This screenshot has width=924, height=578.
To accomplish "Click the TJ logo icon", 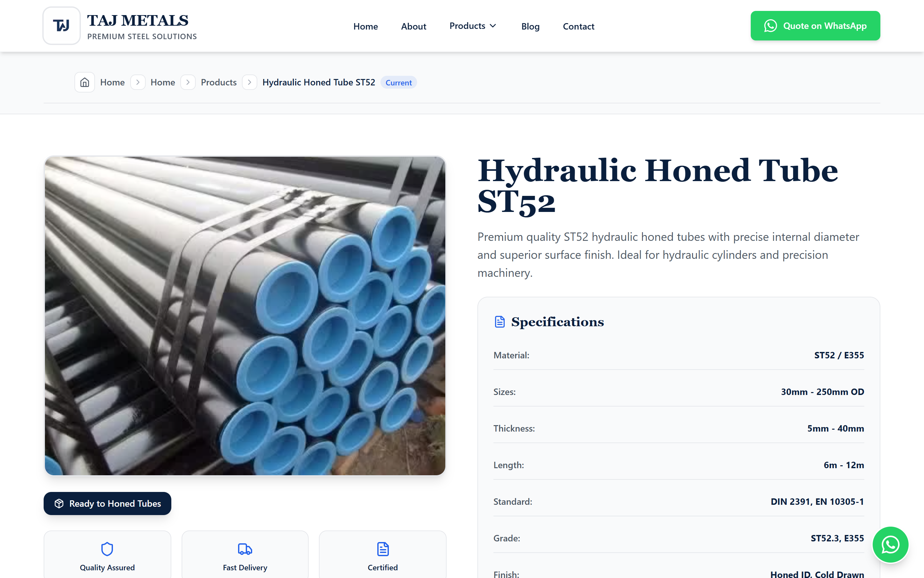I will (x=62, y=26).
